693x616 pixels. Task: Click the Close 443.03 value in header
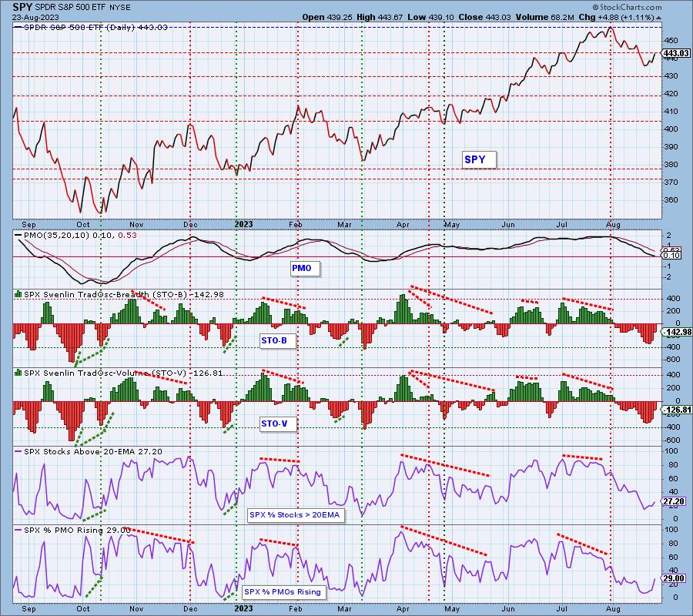(484, 17)
